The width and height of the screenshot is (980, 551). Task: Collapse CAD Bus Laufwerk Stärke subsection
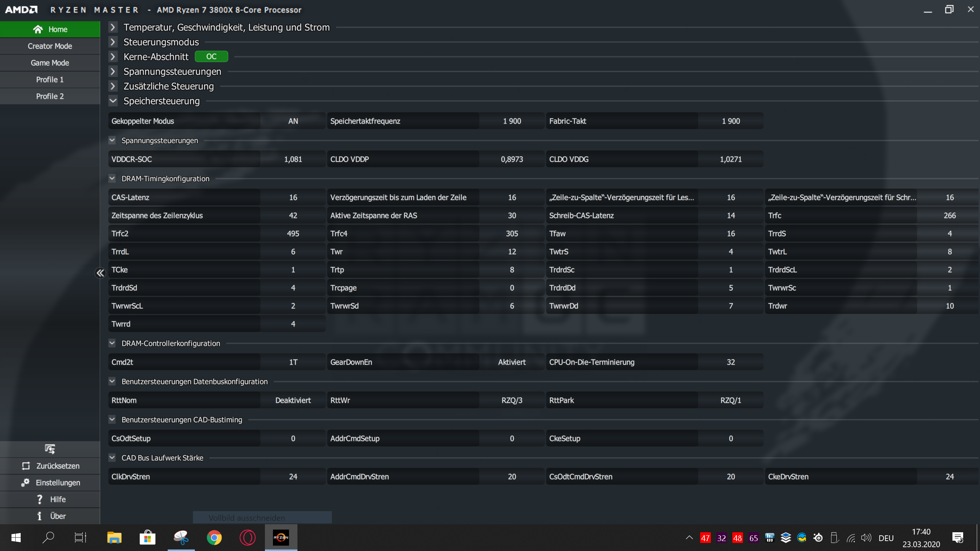[x=112, y=458]
